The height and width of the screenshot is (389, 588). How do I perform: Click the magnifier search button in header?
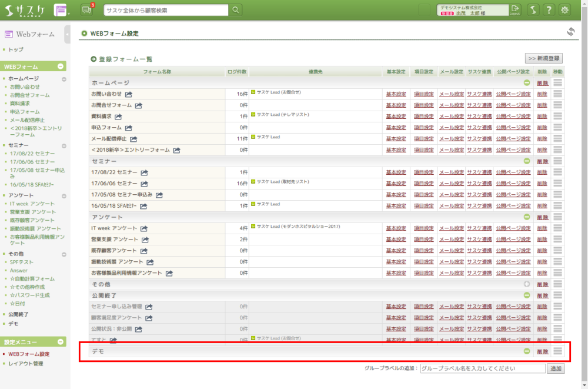point(235,10)
